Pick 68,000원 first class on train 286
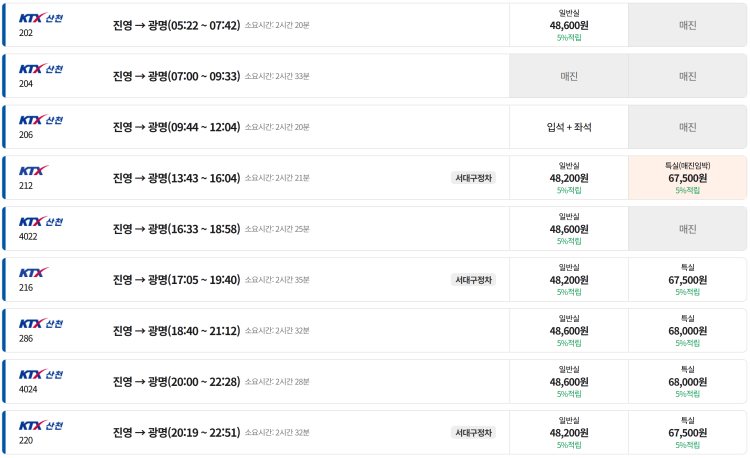750x458 pixels. (x=688, y=330)
